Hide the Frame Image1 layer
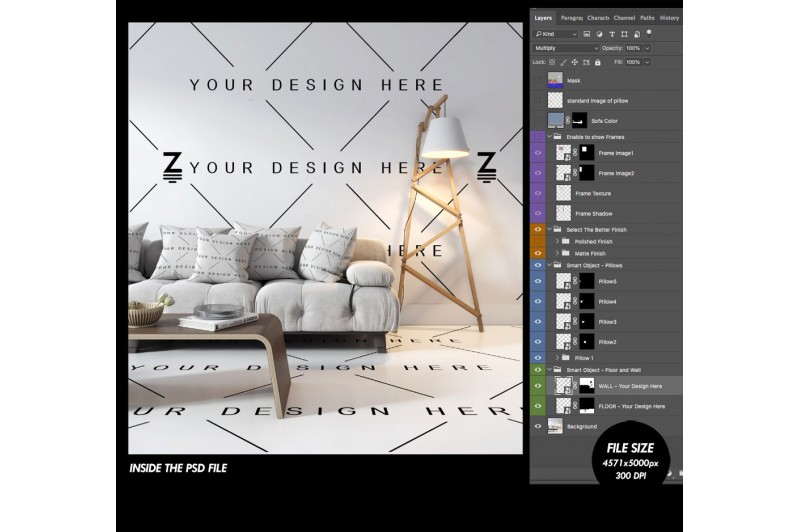This screenshot has width=800, height=532. [x=538, y=153]
